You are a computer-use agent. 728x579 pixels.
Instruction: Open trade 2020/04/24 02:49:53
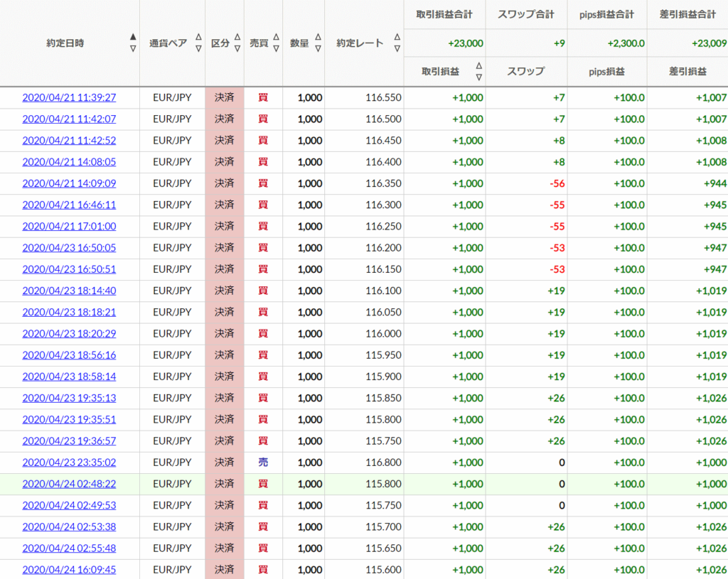tap(69, 505)
